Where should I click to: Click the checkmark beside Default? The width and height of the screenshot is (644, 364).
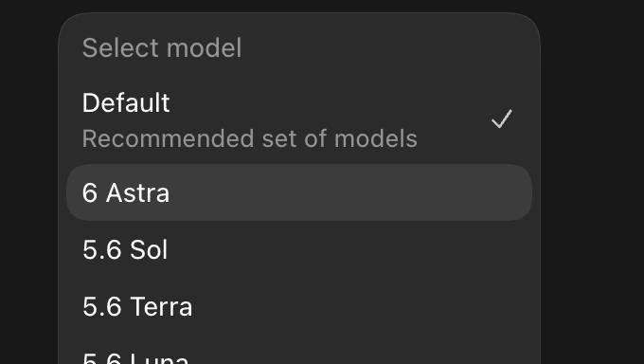click(502, 118)
